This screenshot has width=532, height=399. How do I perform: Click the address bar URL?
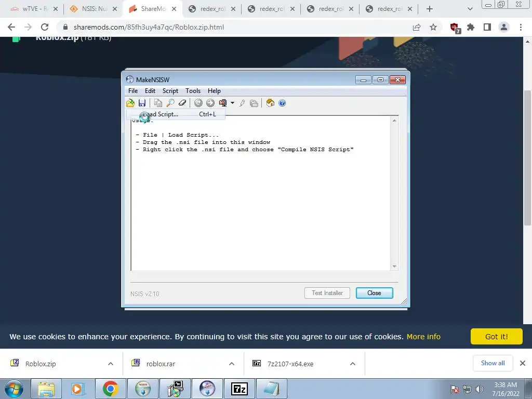click(149, 27)
